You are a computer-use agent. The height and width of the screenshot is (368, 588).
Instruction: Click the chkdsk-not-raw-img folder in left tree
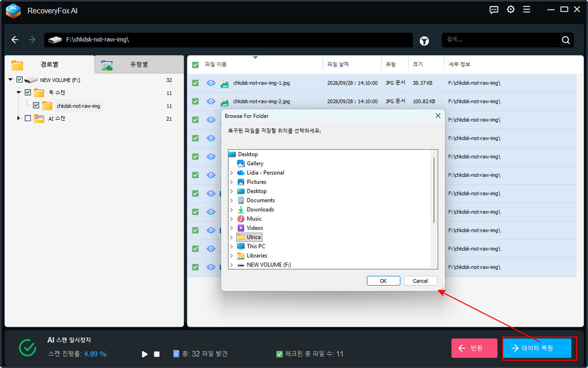(78, 105)
